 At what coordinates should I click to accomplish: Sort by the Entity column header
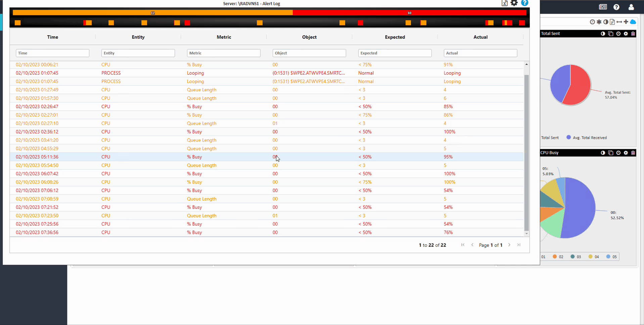pos(138,37)
